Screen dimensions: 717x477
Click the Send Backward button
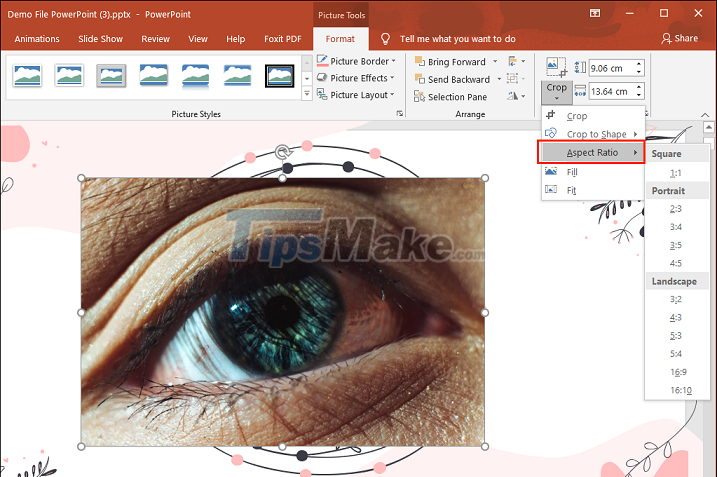[452, 79]
